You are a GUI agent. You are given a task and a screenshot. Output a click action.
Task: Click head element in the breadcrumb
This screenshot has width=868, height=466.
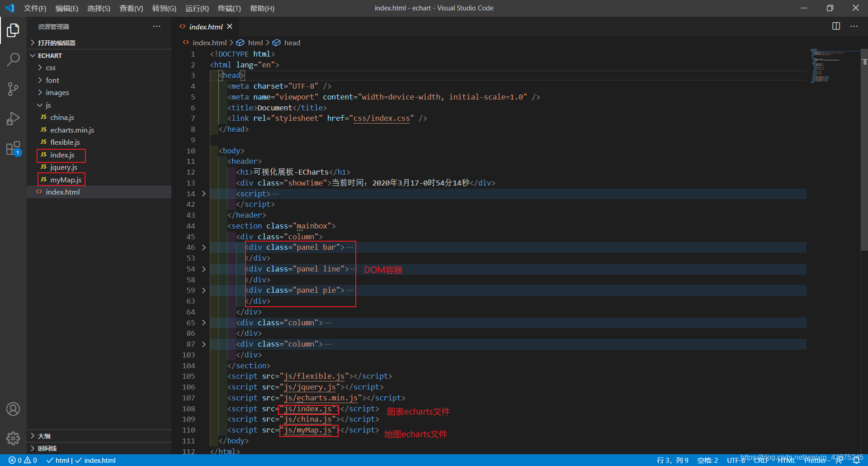286,43
